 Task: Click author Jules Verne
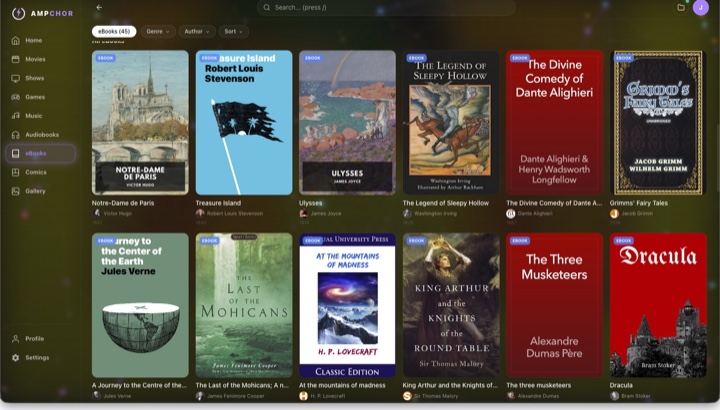tap(117, 396)
